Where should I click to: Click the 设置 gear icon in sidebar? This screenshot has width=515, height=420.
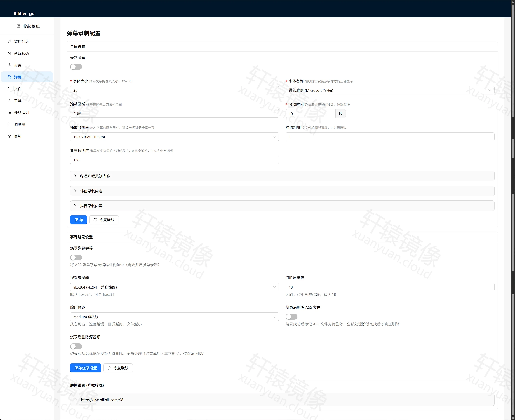(10, 65)
